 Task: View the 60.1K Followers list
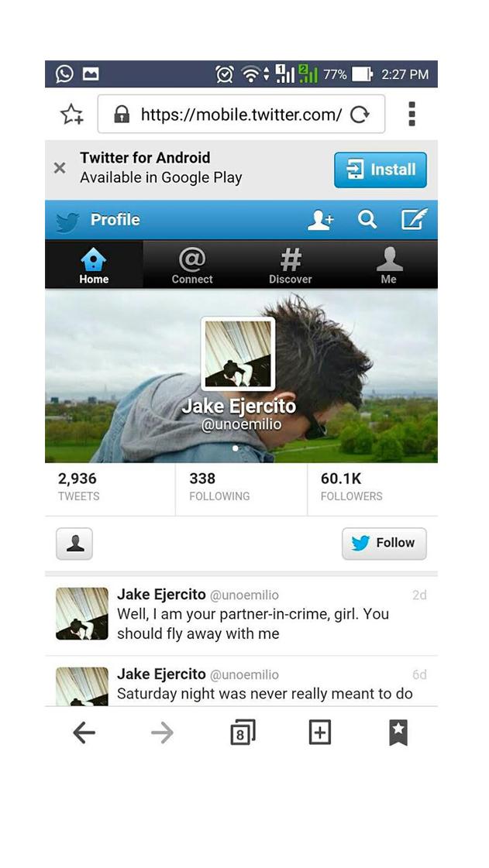point(373,487)
